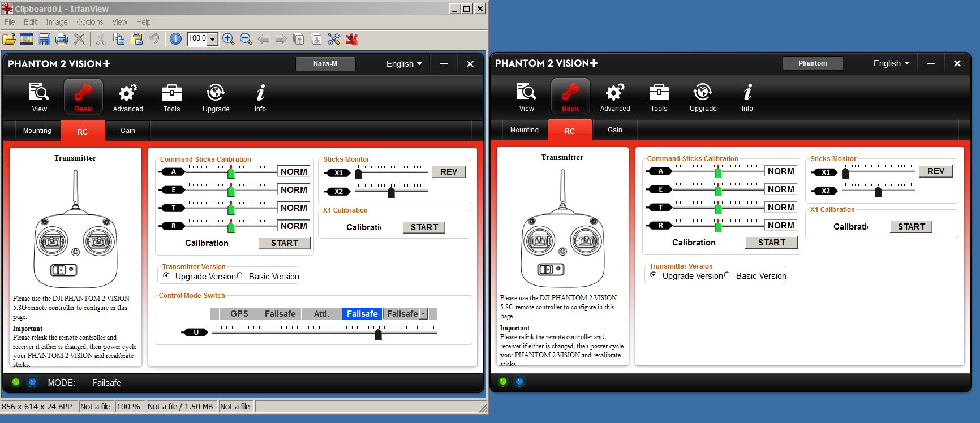Image resolution: width=980 pixels, height=423 pixels.
Task: Click the Cut scissors icon in IrfanView
Action: coord(101,39)
